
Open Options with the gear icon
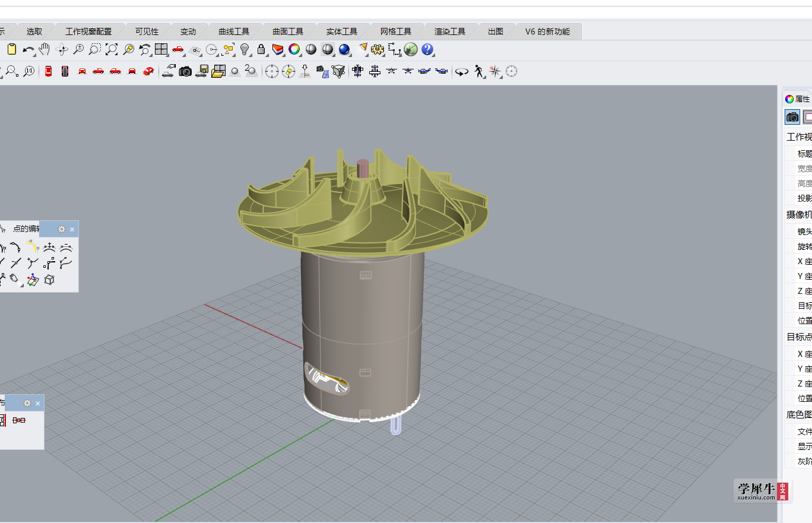click(x=378, y=49)
